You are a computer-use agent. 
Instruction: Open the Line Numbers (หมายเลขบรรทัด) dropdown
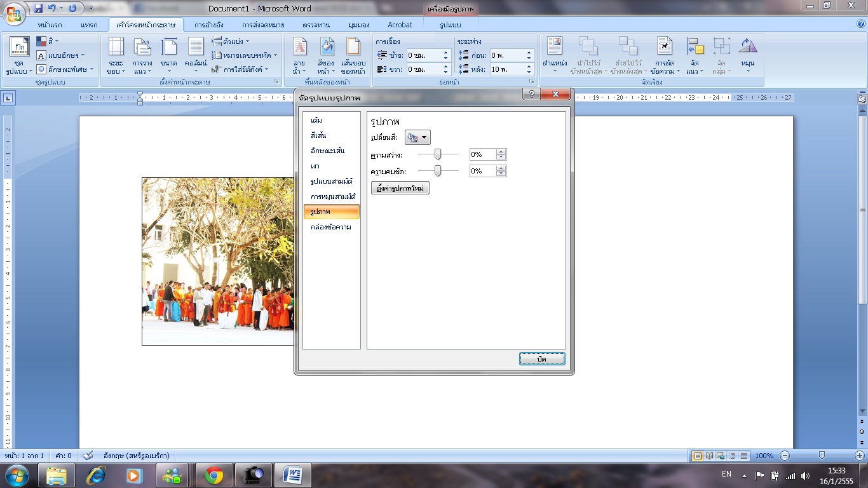[245, 55]
